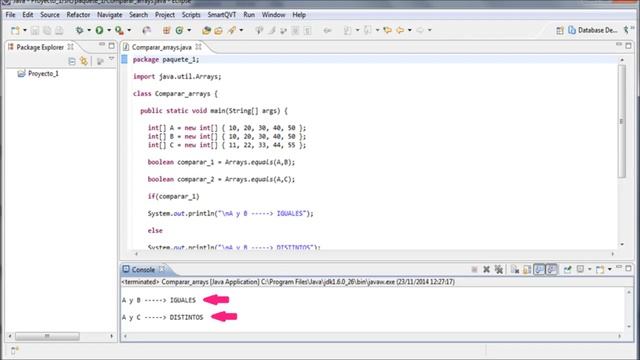Image resolution: width=640 pixels, height=360 pixels.
Task: Click console output 'A y C -----> DISTINTOS'
Action: 162,318
